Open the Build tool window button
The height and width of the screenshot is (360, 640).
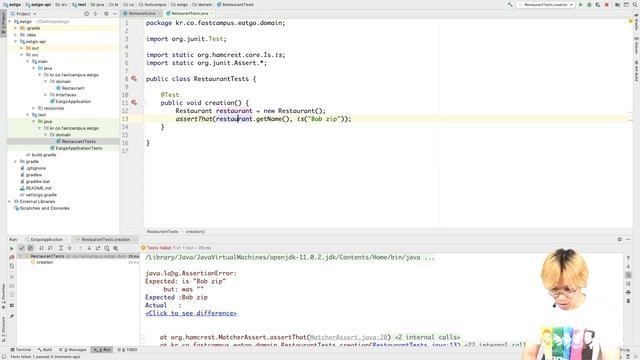45,350
